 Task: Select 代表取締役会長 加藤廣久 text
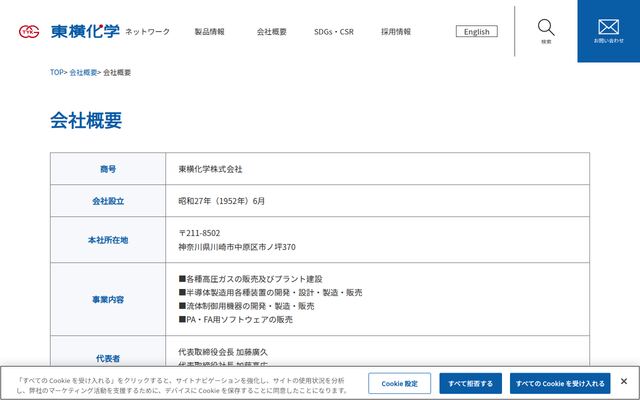223,352
